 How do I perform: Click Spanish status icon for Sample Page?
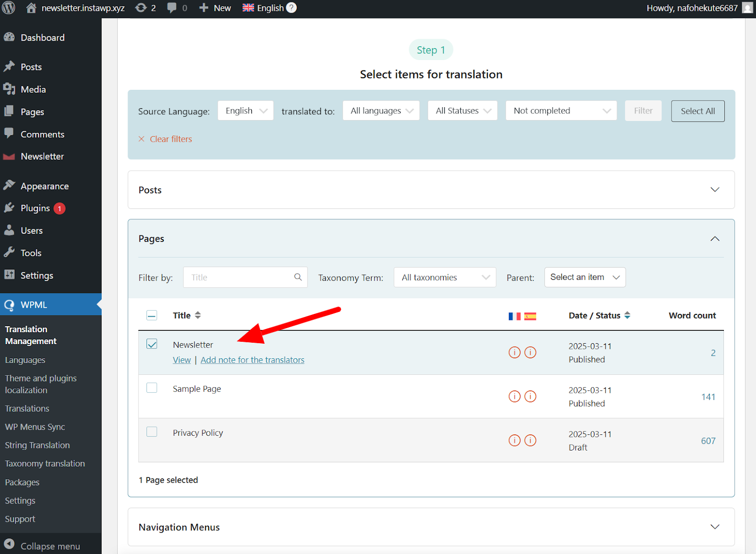(531, 397)
